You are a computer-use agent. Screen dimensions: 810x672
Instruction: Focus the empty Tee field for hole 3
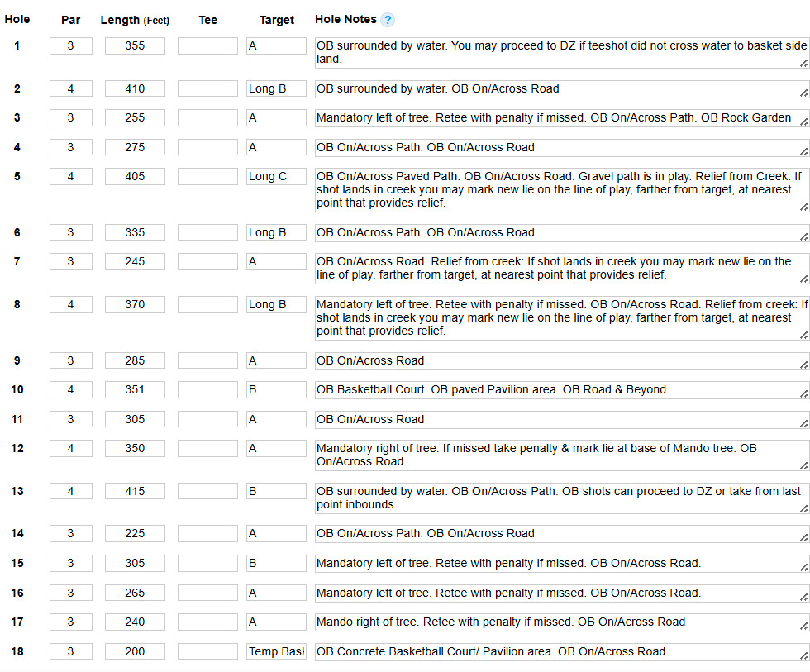207,118
